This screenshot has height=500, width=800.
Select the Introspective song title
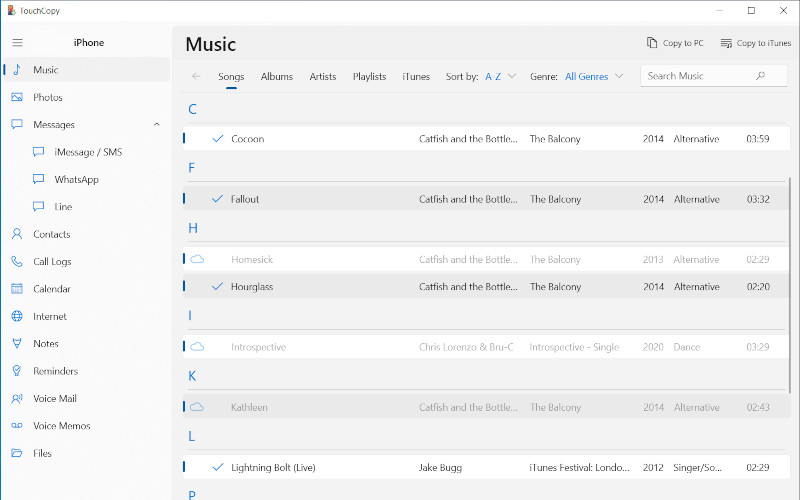point(258,347)
